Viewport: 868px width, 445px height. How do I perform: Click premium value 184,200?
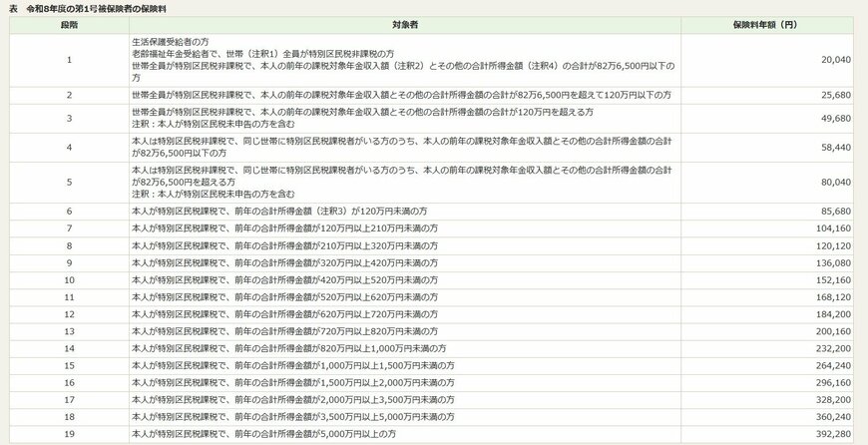tap(834, 314)
